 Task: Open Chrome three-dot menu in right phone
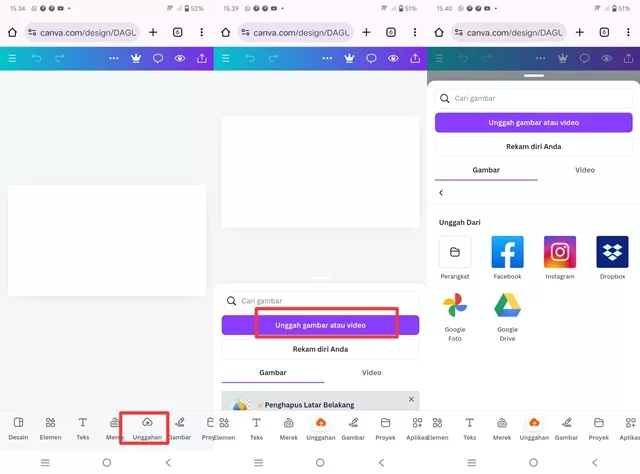tap(628, 32)
